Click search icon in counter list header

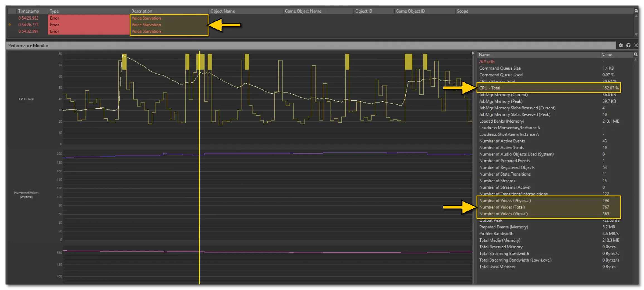635,55
